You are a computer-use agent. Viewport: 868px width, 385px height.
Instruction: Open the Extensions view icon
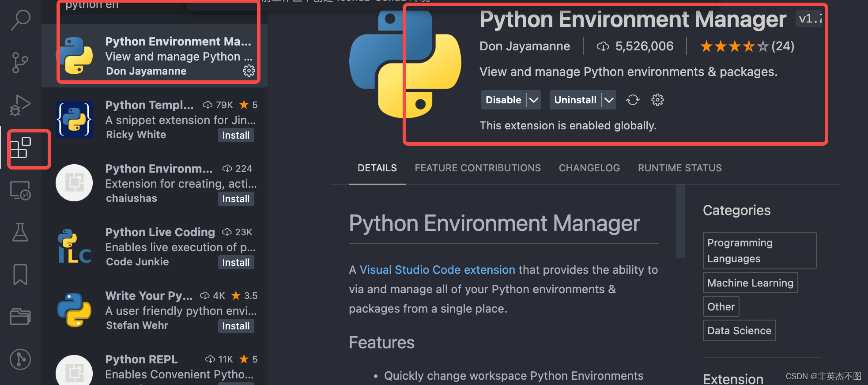tap(21, 147)
